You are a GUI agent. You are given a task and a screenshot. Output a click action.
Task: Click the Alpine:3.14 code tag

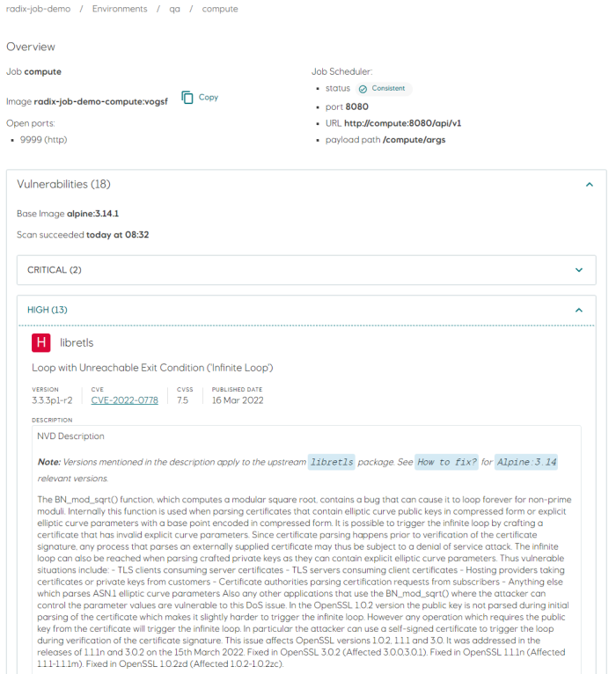[x=525, y=462]
